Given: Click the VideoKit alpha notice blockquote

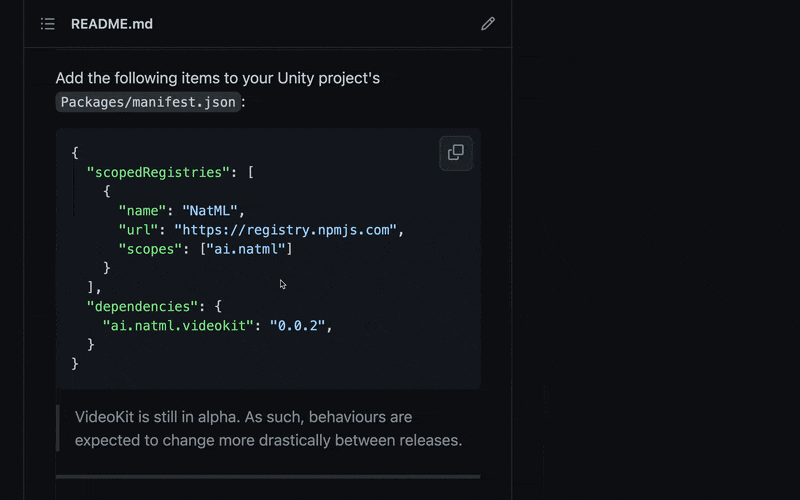Looking at the screenshot, I should [x=244, y=417].
